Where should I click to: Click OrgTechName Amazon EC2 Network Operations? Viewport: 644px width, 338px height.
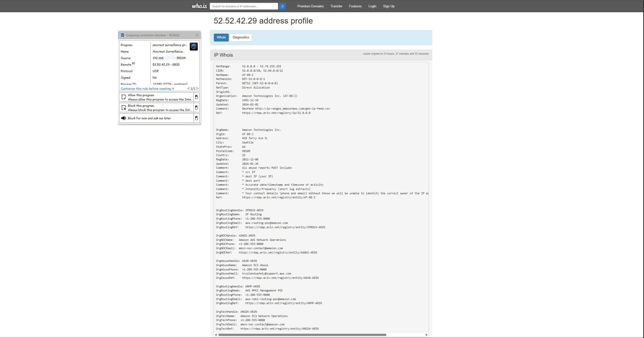(x=264, y=316)
